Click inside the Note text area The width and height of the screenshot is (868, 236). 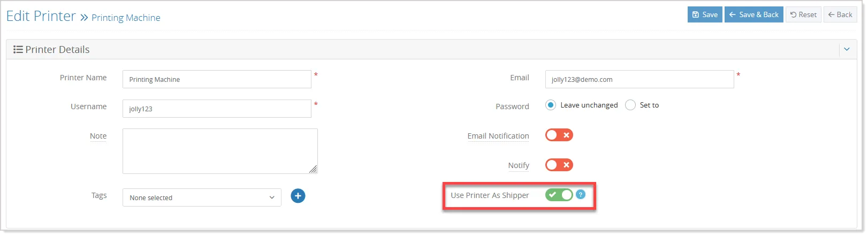coord(220,151)
